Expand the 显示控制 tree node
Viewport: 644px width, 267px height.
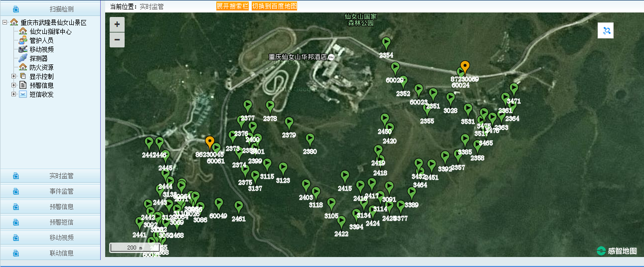click(13, 76)
